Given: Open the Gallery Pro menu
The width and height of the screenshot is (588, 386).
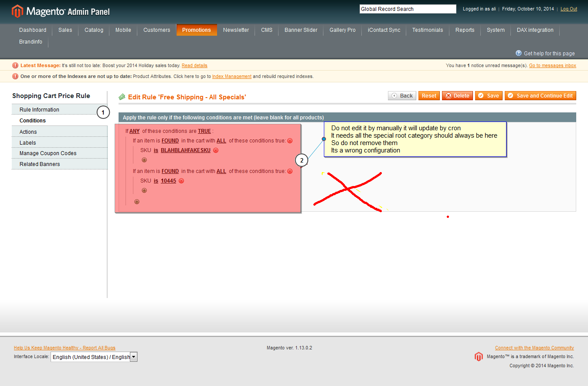Looking at the screenshot, I should (343, 30).
